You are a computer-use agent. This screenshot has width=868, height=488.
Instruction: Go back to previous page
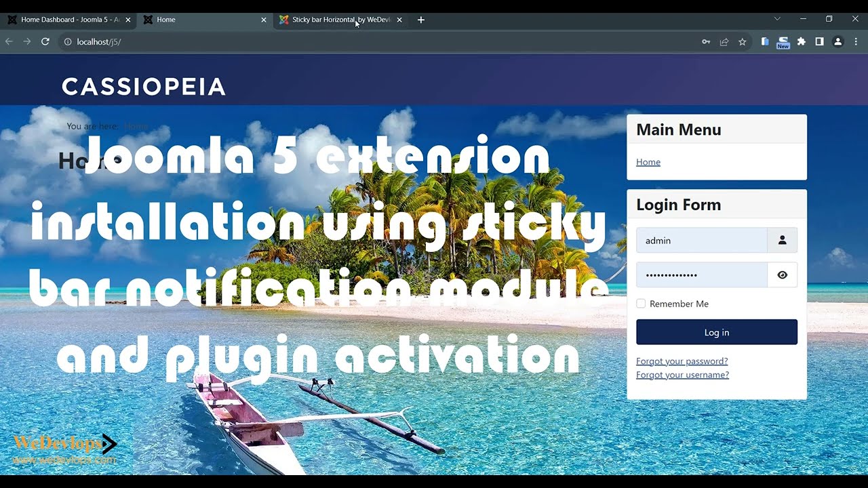[x=9, y=41]
